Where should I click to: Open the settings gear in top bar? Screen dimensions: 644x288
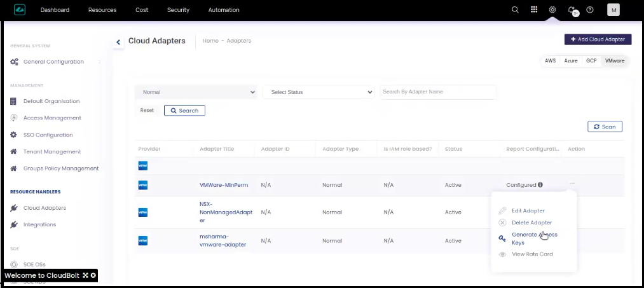(x=552, y=10)
